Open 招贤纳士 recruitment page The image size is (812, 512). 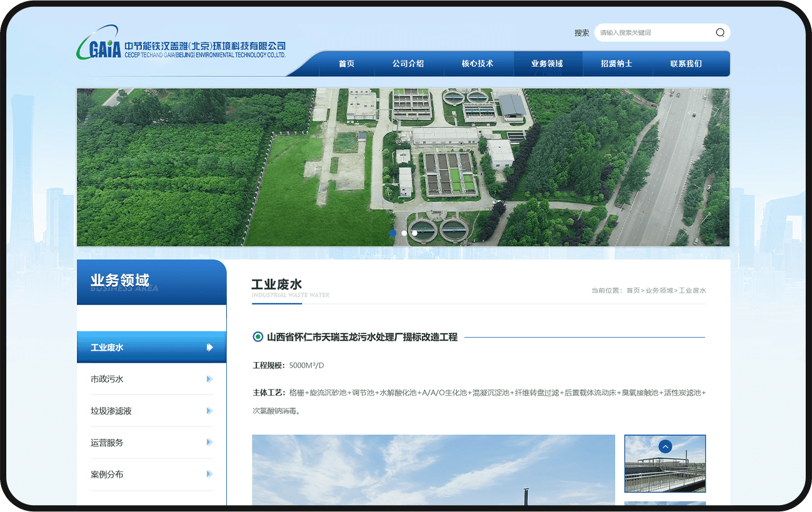(616, 64)
